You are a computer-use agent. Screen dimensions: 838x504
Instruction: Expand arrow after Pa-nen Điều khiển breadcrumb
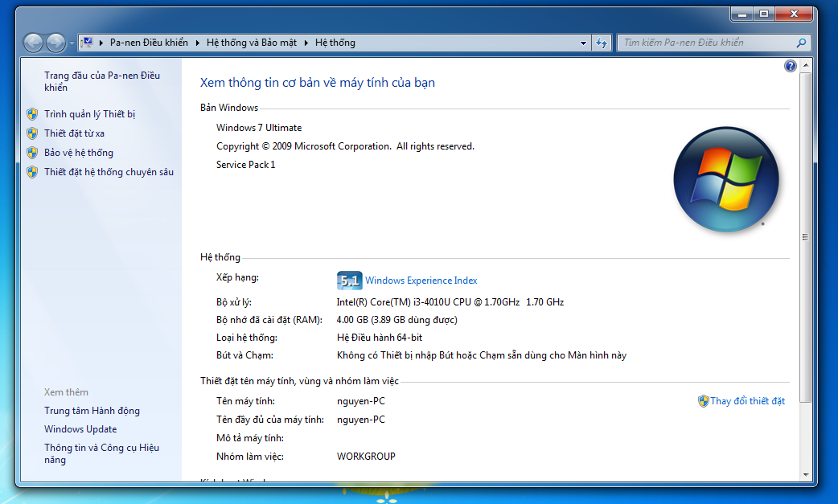[x=197, y=43]
